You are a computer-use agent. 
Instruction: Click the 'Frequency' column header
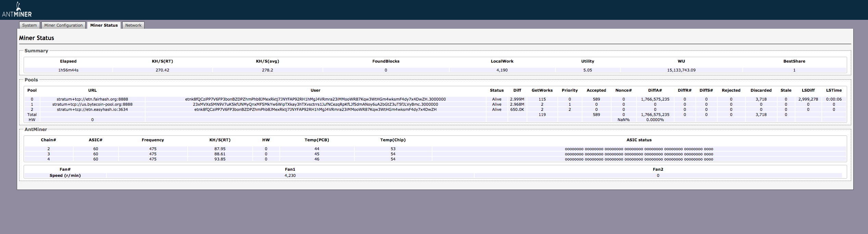point(153,140)
